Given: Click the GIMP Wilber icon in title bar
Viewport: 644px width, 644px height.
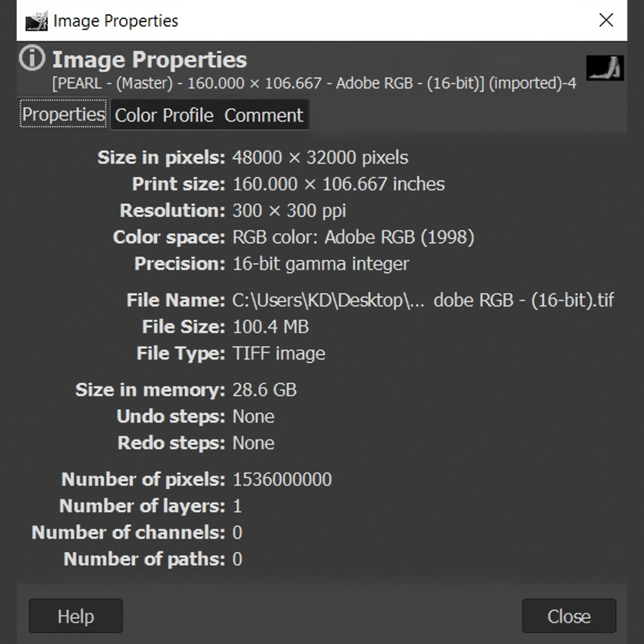Looking at the screenshot, I should pos(37,20).
